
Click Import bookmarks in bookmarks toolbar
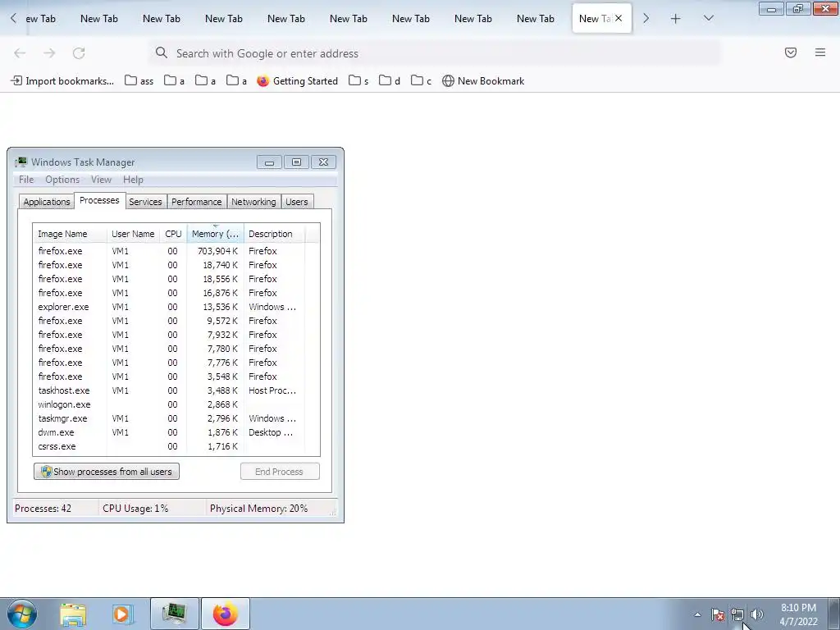click(62, 81)
